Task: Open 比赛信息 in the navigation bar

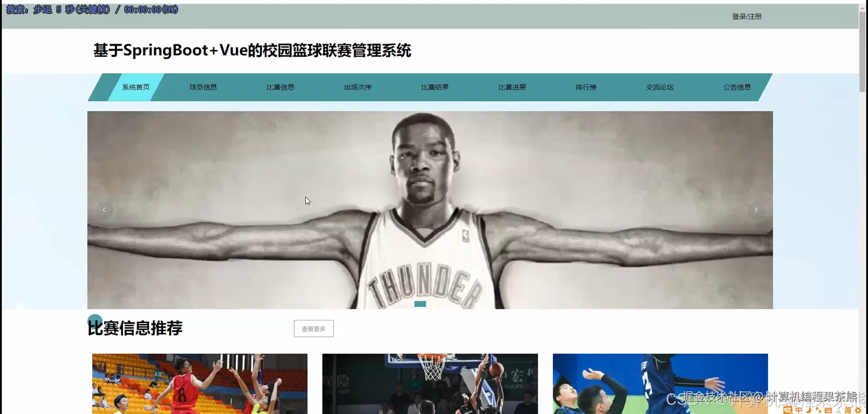Action: pyautogui.click(x=280, y=87)
